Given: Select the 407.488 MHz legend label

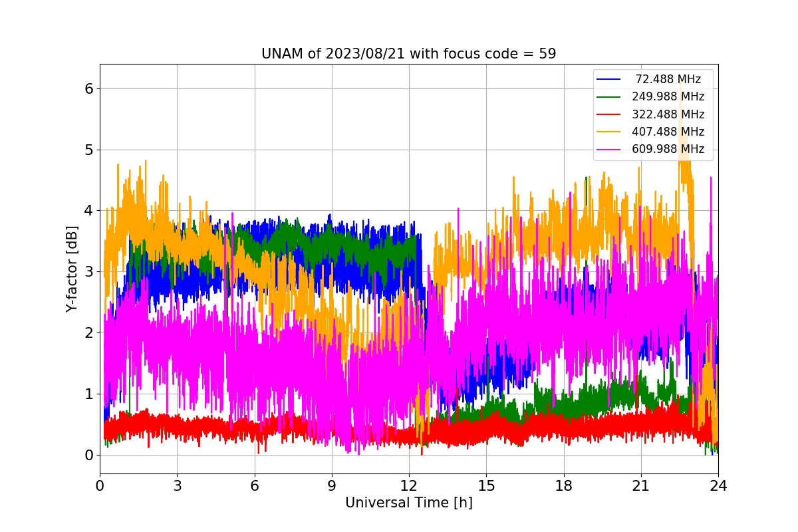Looking at the screenshot, I should click(x=668, y=132).
